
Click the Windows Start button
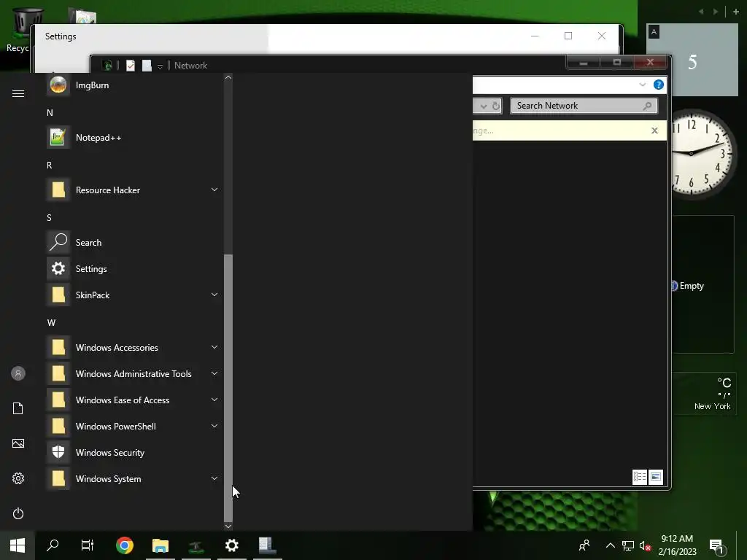18,545
